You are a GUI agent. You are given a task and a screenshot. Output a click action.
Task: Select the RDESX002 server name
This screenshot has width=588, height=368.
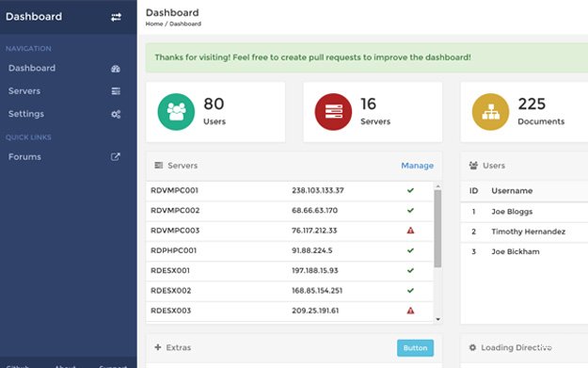(x=171, y=290)
